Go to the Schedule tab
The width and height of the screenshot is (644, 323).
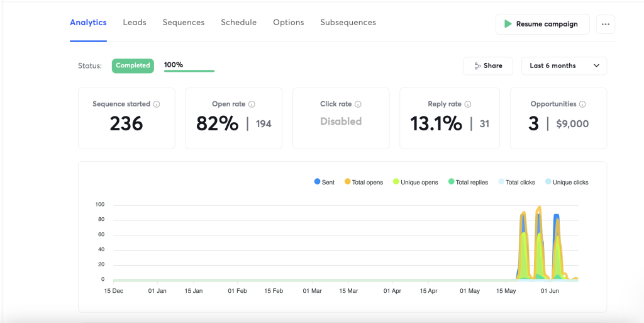coord(238,23)
